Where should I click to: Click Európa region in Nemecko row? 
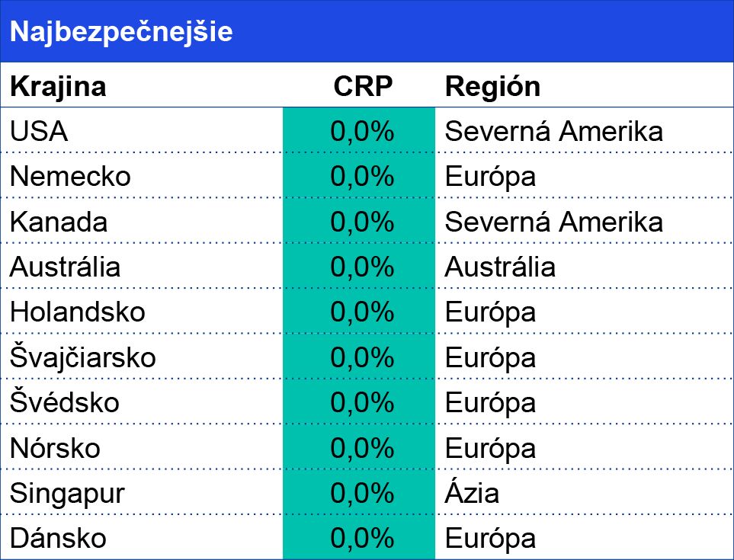pos(490,177)
